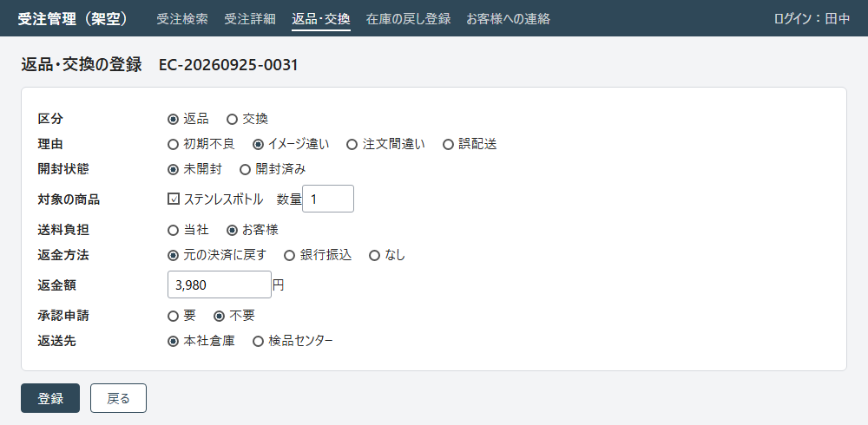Choose 注文間違い as the reason
868x425 pixels.
352,145
